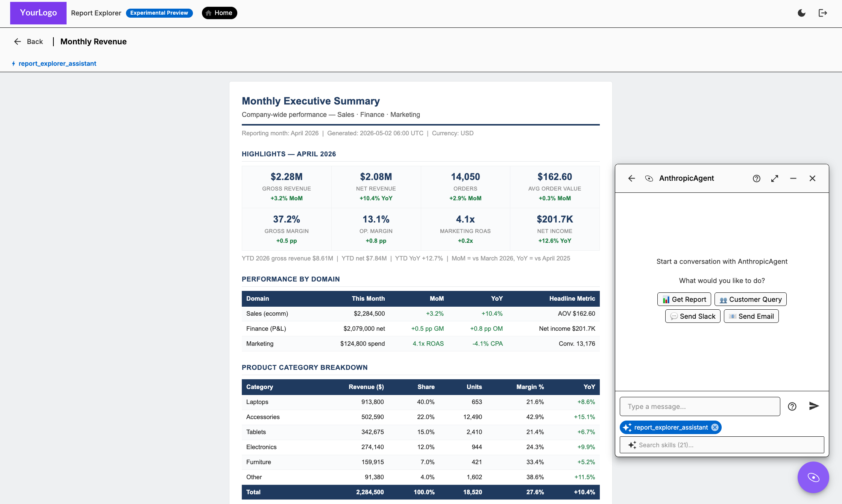Expand the chat panel to fullscreen
The height and width of the screenshot is (504, 842).
775,179
